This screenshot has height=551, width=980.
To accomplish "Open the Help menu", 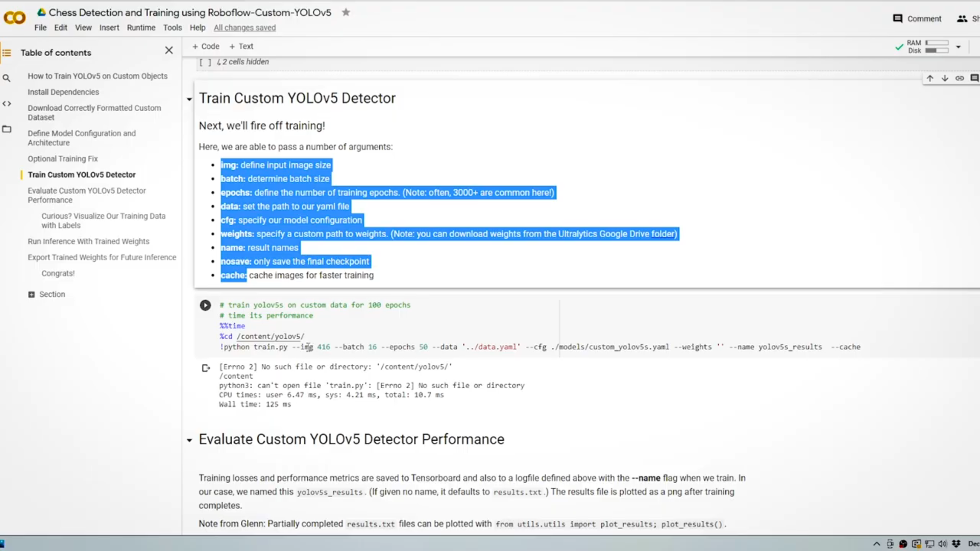I will (x=198, y=28).
